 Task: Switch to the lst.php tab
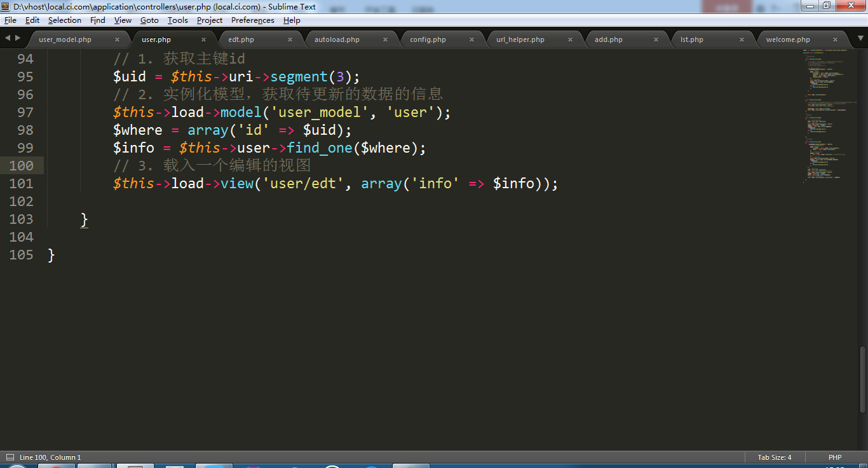691,39
